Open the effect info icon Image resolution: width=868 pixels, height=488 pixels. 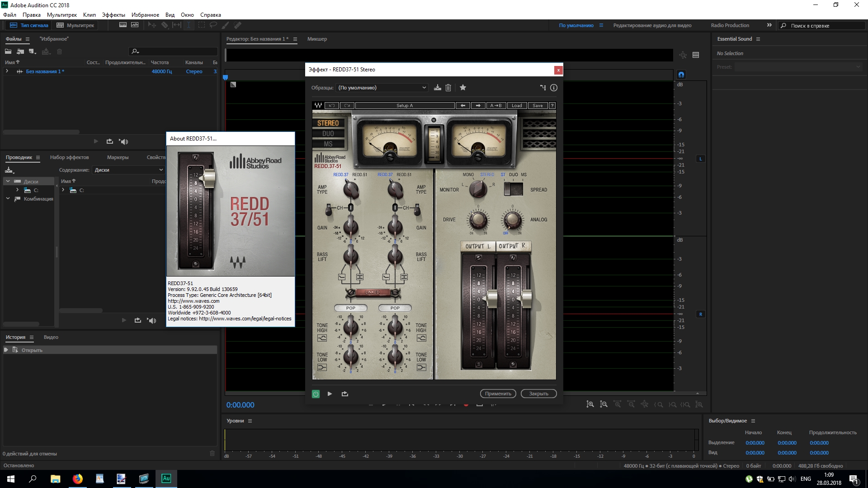coord(554,88)
